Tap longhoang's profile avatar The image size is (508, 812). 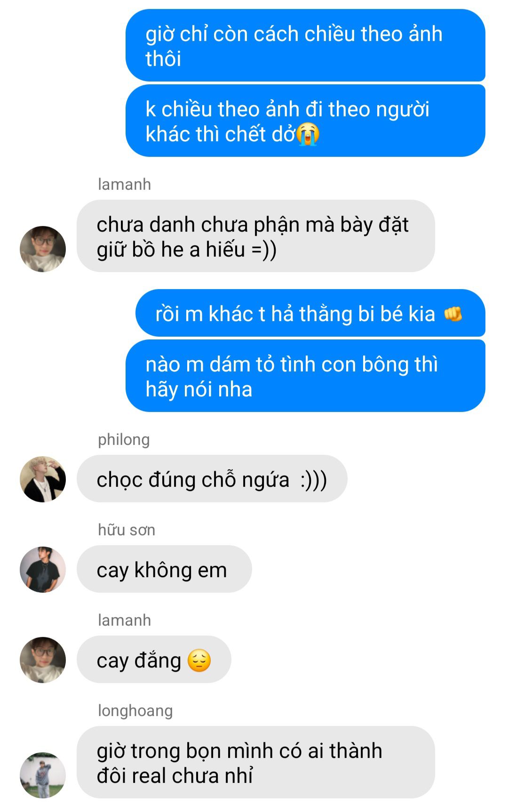tap(43, 775)
